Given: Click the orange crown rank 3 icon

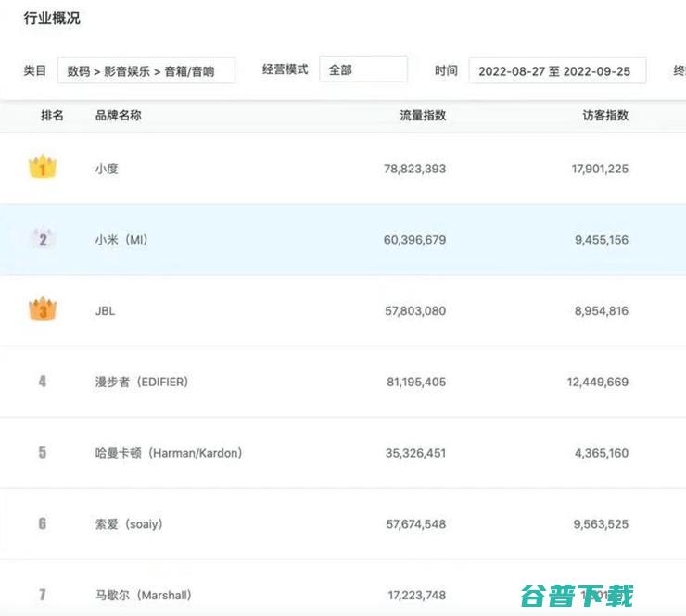Looking at the screenshot, I should pos(43,309).
